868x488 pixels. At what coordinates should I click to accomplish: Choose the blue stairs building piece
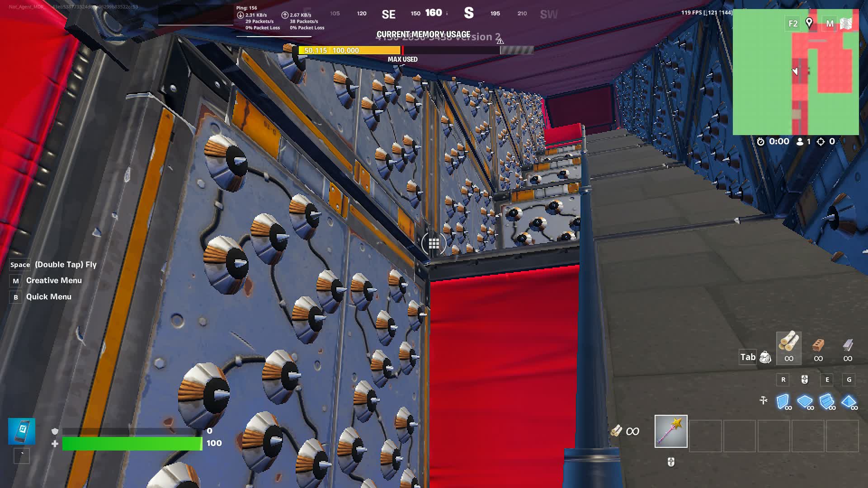pos(826,401)
